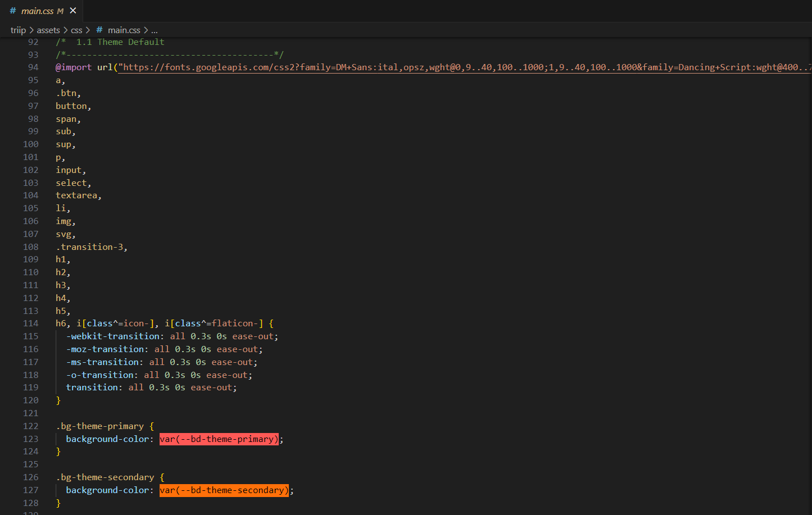Click the transition property on line 119
Viewport: 812px width, 515px height.
tap(92, 388)
